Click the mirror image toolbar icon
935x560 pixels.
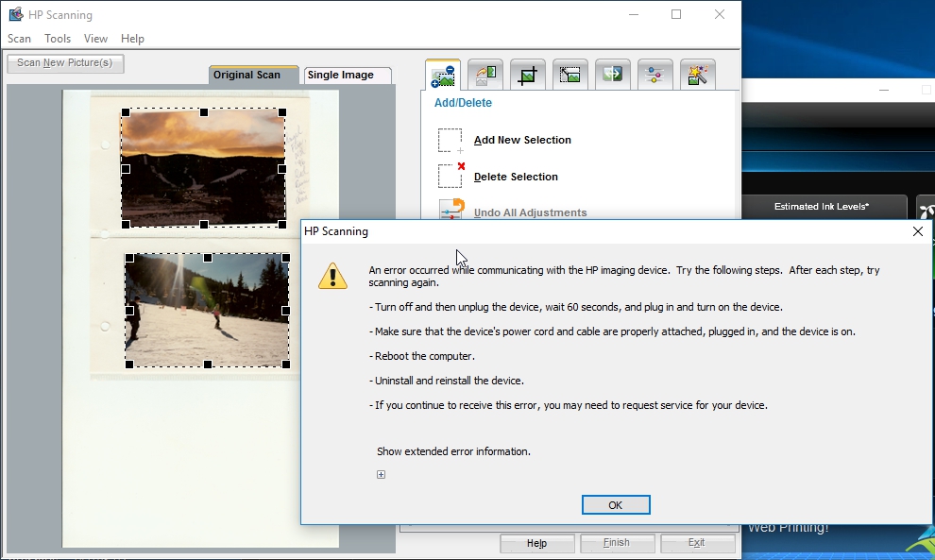(612, 74)
